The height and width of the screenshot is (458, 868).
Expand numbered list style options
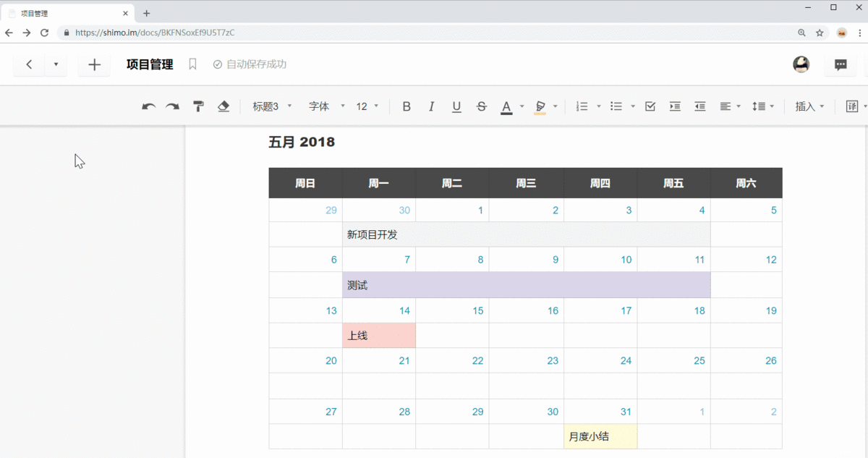(x=599, y=106)
